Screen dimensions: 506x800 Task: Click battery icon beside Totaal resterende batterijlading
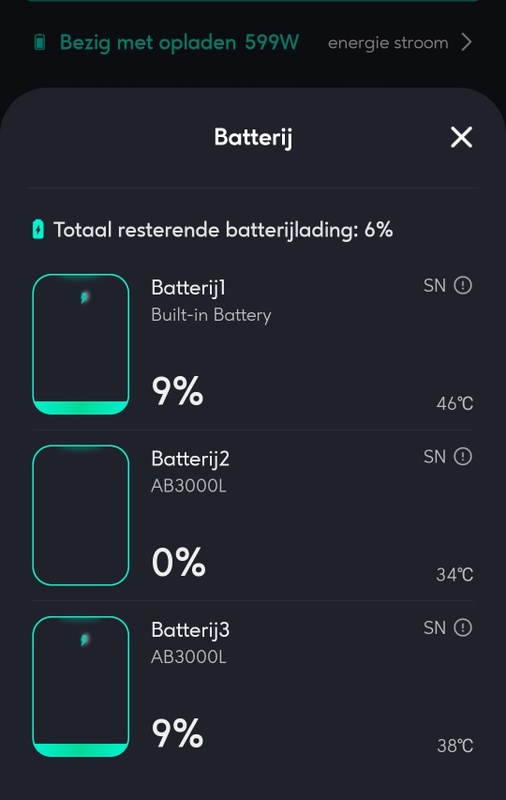(38, 230)
